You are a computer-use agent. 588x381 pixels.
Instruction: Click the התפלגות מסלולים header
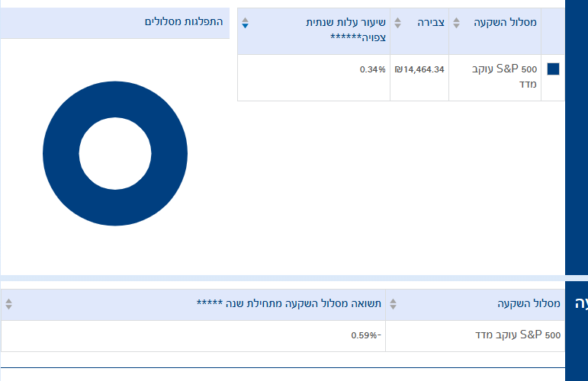coord(184,22)
